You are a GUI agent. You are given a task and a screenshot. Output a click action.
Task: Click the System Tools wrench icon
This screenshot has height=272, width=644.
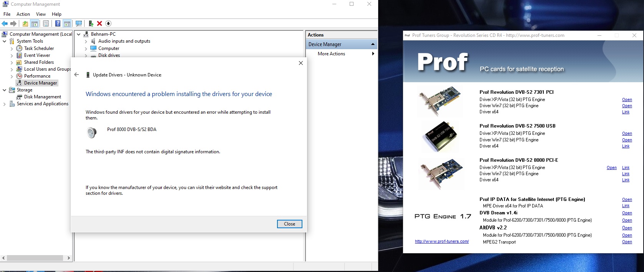click(x=12, y=41)
